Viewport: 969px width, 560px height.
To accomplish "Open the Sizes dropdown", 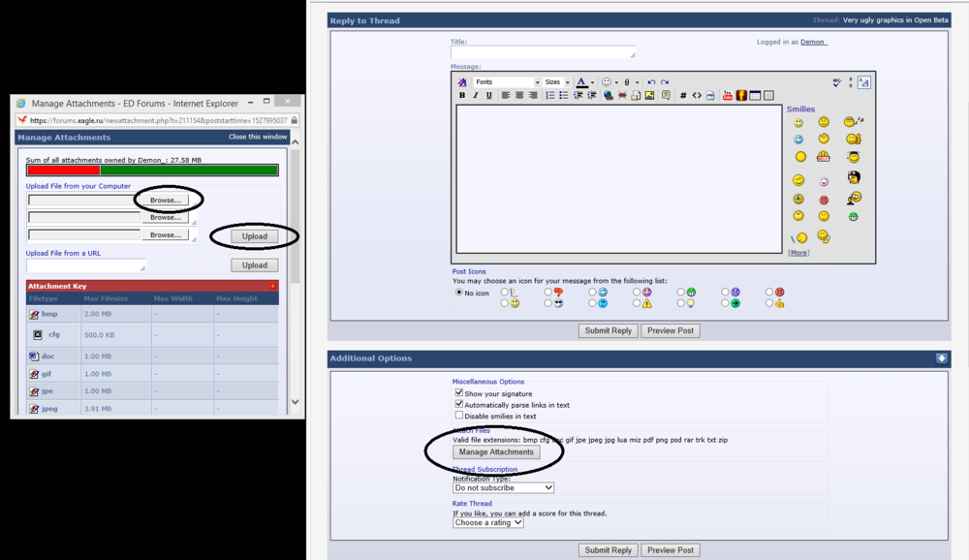I will coord(557,81).
